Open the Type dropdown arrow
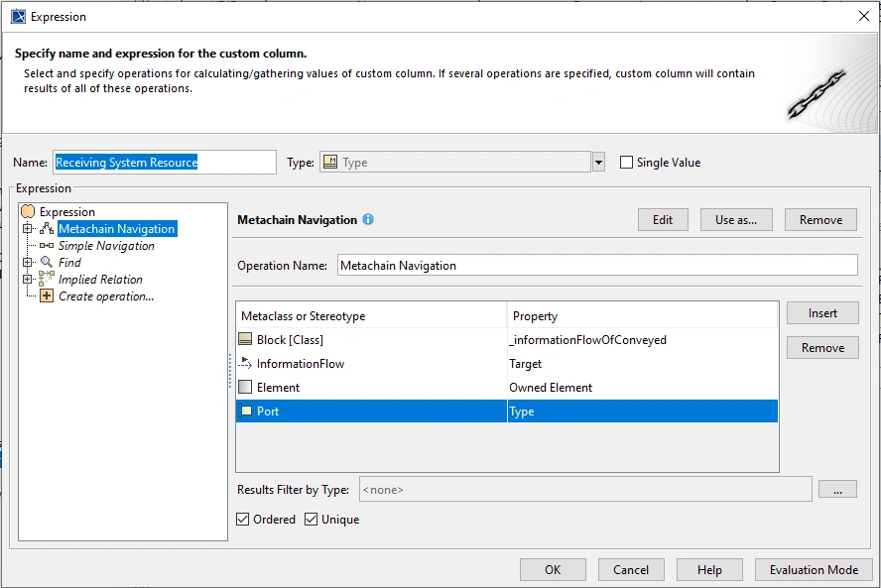 (x=598, y=163)
